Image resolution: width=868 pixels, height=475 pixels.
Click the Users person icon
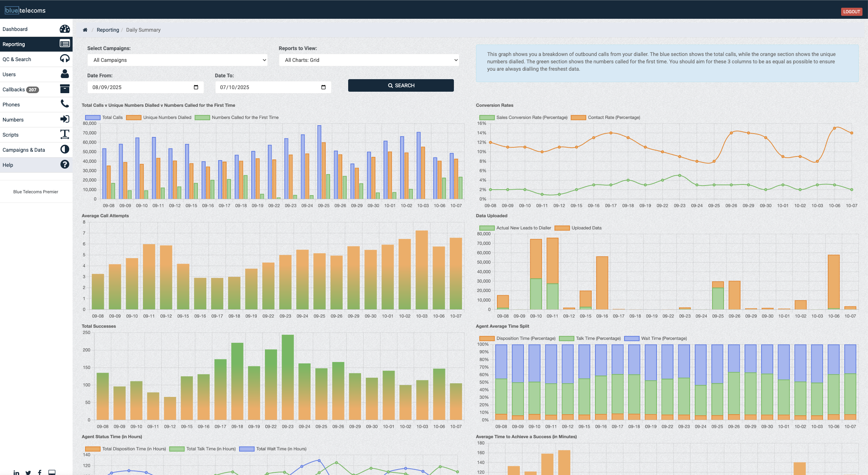[64, 74]
